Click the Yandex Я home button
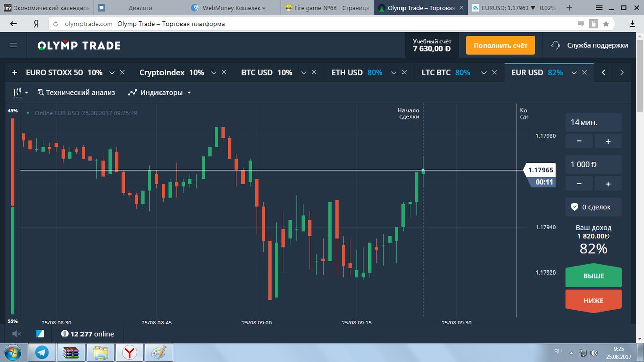The image size is (644, 362). (x=36, y=24)
